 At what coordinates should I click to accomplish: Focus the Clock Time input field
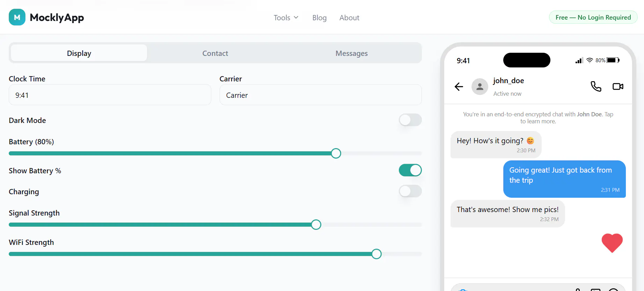click(110, 95)
